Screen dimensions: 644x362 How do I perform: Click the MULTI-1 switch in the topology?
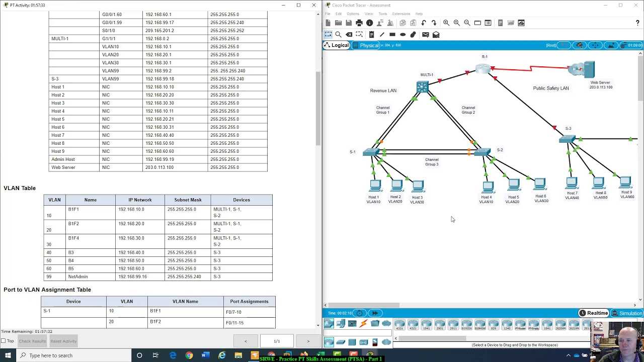[x=423, y=87]
